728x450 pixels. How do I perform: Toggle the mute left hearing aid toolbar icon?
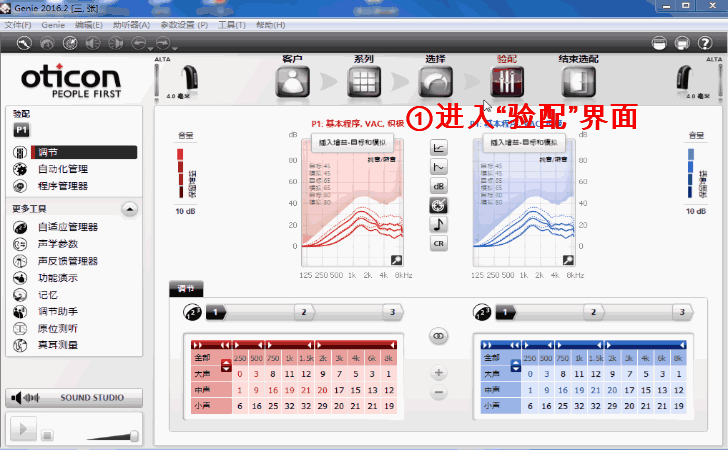(x=93, y=43)
